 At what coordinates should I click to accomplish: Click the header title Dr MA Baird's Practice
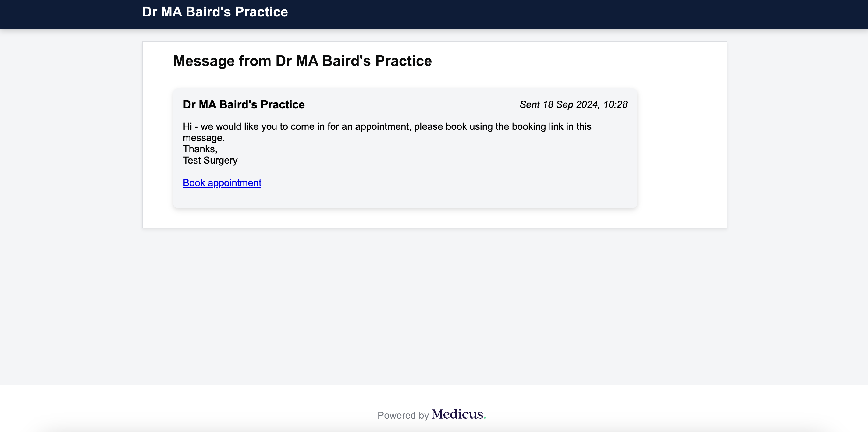coord(215,12)
